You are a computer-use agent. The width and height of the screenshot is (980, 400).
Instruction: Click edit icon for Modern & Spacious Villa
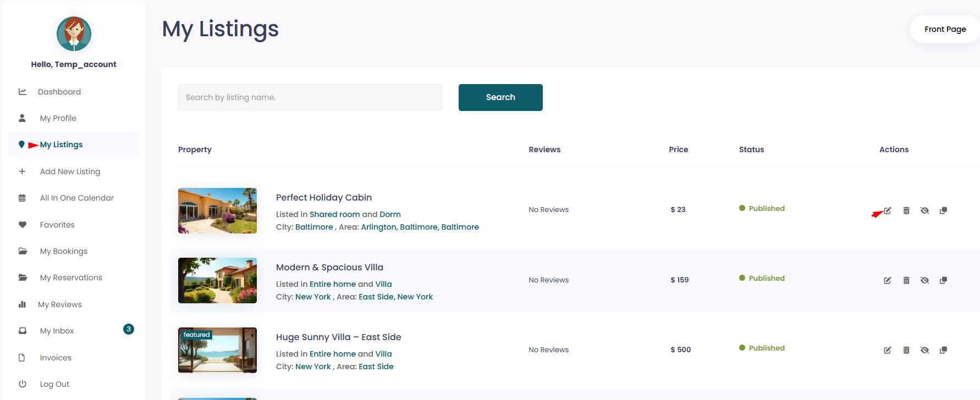click(x=888, y=280)
